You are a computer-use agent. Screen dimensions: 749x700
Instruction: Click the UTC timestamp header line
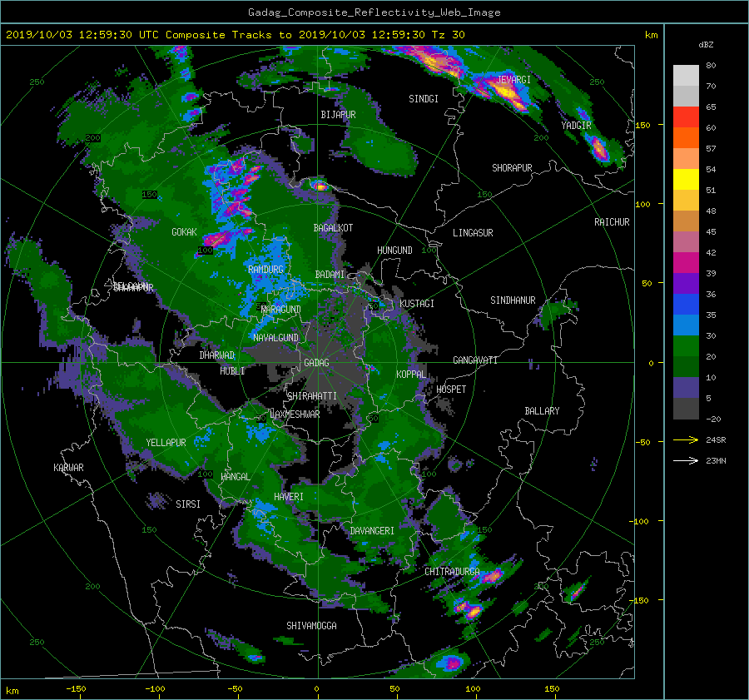point(235,34)
